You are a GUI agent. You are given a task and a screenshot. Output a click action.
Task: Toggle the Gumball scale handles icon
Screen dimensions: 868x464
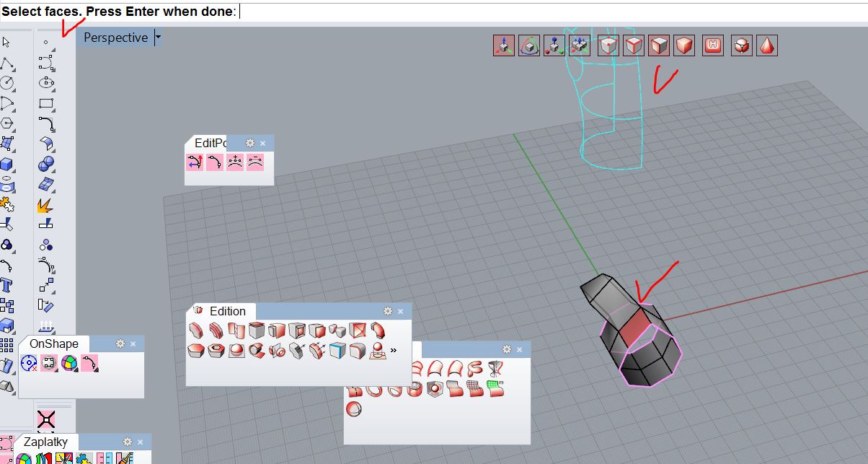(554, 45)
